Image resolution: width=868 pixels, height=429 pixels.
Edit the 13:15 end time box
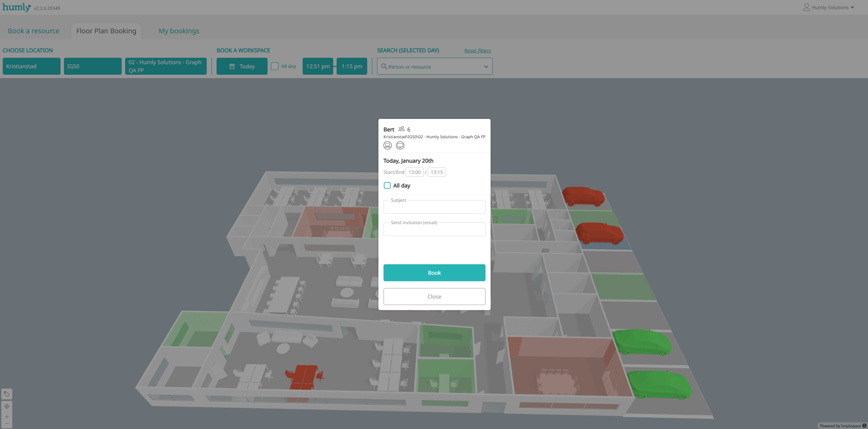click(x=437, y=172)
